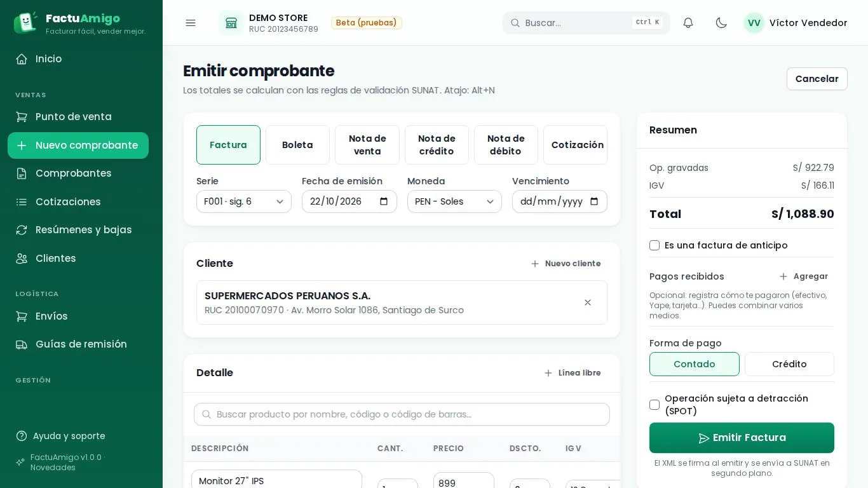Open calendar picker for Fecha de emisión
The image size is (868, 488).
pyautogui.click(x=384, y=201)
